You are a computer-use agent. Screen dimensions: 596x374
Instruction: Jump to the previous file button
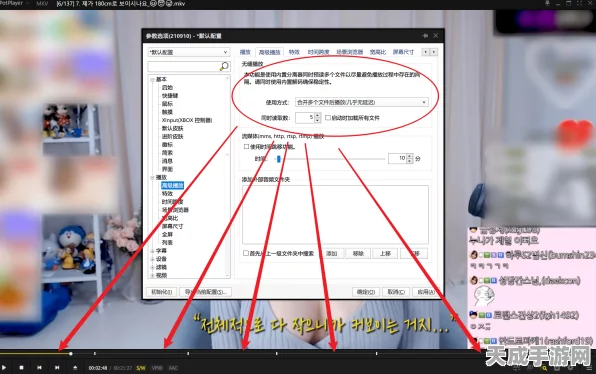[x=39, y=368]
